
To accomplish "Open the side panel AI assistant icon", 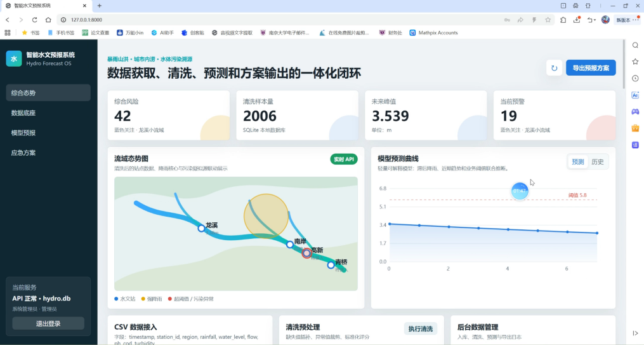I will click(635, 95).
